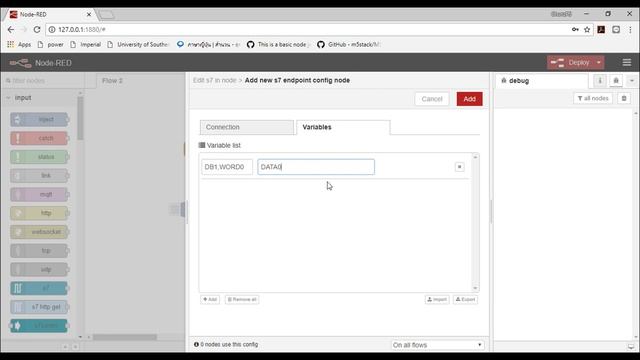This screenshot has height=360, width=640.
Task: Open the Apps bookmarks shortcut
Action: (19, 44)
